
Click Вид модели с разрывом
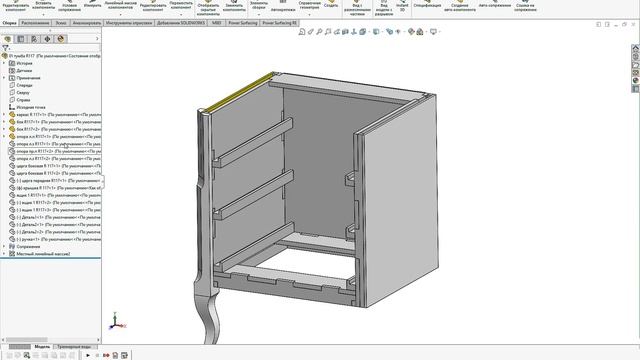coord(384,7)
